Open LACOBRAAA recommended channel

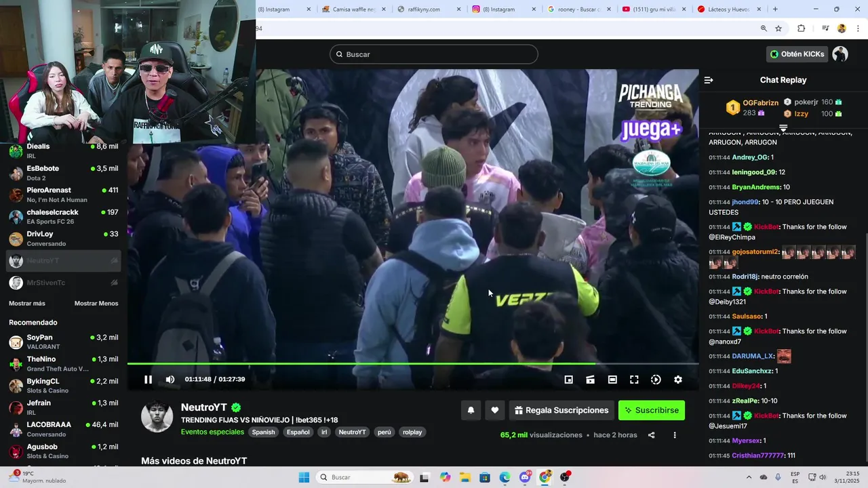click(x=64, y=429)
